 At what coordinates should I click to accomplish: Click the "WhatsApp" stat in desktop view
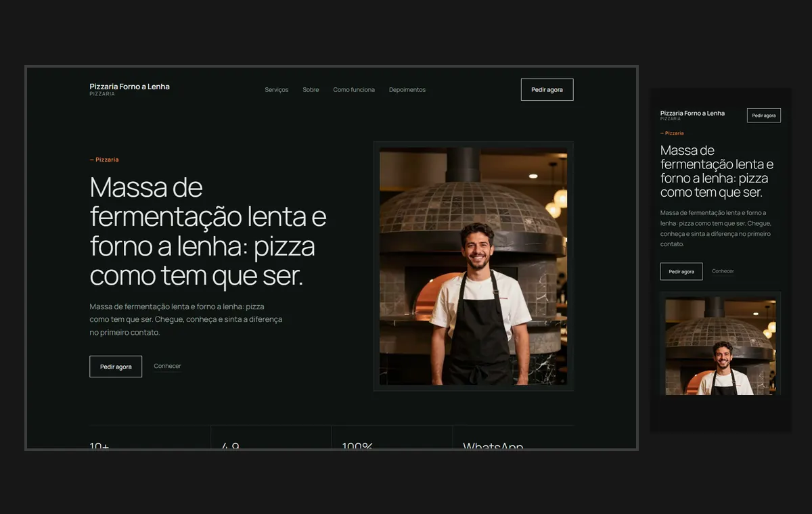[x=493, y=447]
